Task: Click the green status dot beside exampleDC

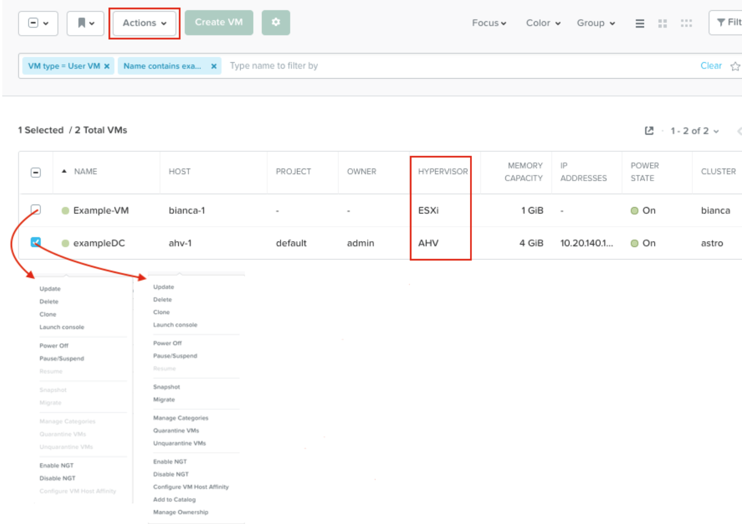Action: click(x=65, y=243)
